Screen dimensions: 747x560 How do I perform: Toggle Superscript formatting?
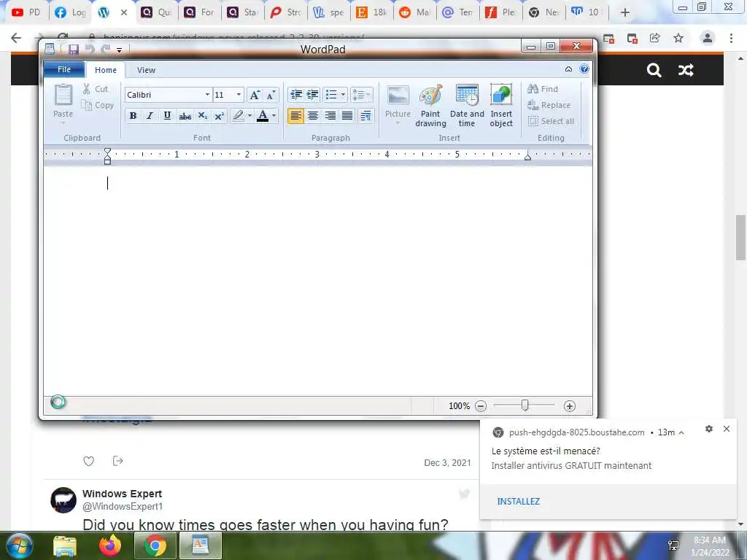pyautogui.click(x=219, y=116)
